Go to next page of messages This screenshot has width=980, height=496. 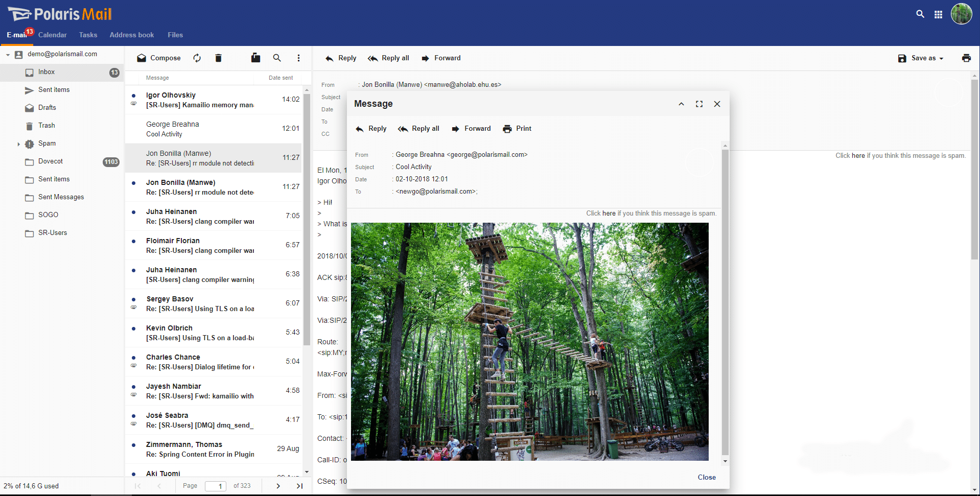(x=278, y=486)
